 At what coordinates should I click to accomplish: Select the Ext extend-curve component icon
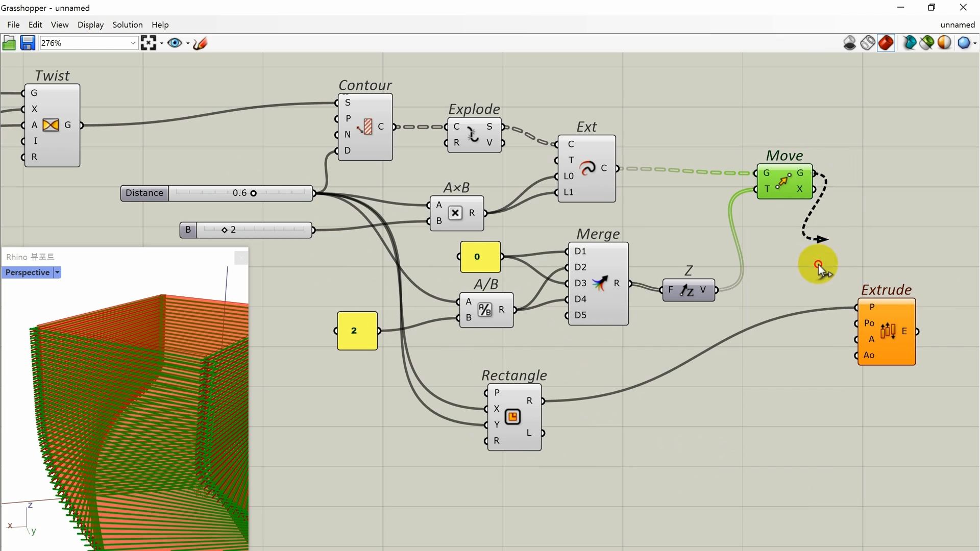tap(587, 168)
